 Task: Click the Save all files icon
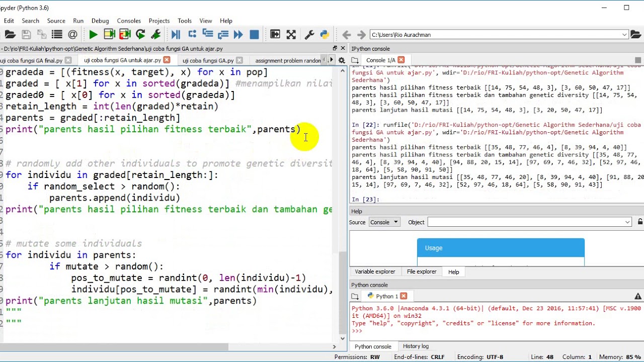coord(42,35)
